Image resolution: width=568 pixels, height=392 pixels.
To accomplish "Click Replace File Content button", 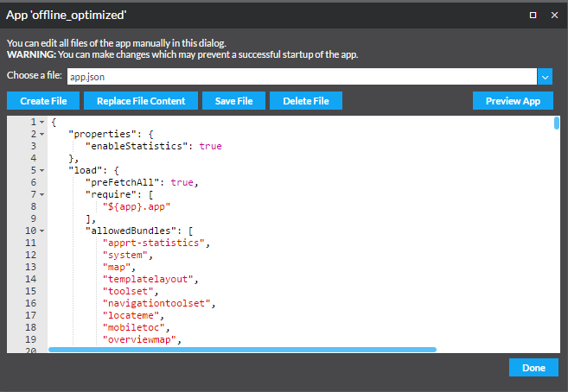I will 141,101.
